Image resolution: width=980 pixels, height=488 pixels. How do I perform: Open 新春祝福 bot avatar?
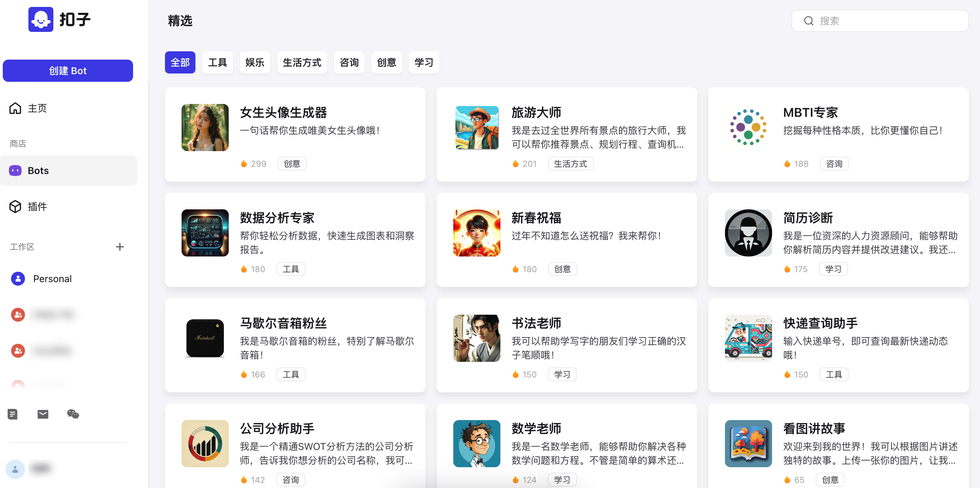(x=477, y=233)
